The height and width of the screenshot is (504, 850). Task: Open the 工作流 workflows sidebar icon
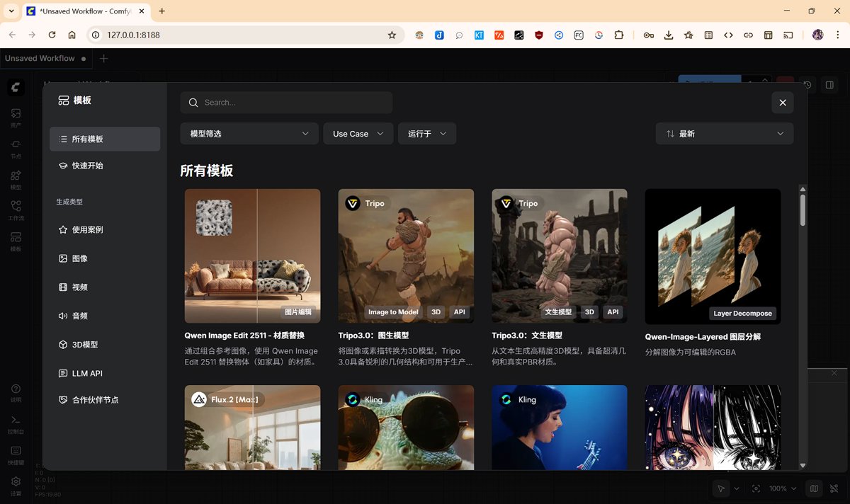16,210
